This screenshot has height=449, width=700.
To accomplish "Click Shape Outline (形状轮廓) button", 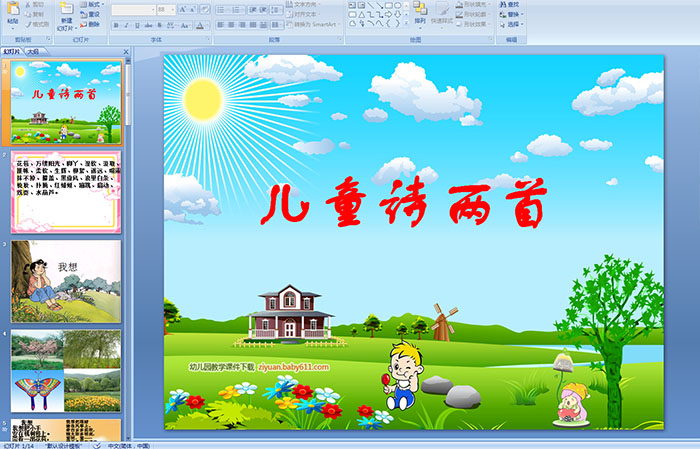I will 473,14.
